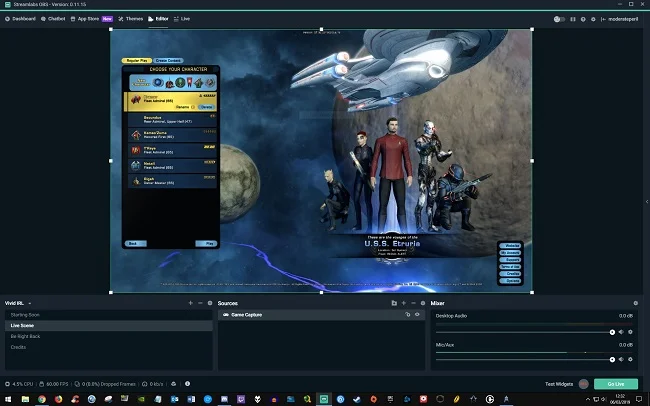Adjust Desktop Audio volume slider
The width and height of the screenshot is (650, 406).
coord(524,332)
